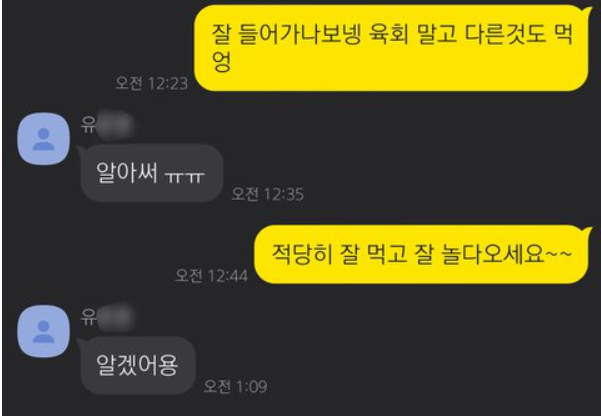Screen dimensions: 601x417
Task: Select gray bubble 알겠어용
Action: pyautogui.click(x=138, y=365)
